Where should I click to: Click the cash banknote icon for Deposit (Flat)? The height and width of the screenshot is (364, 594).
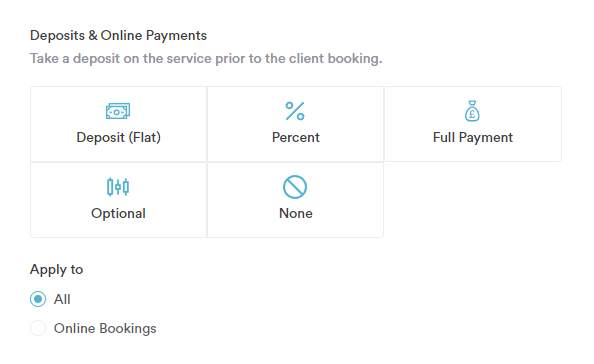click(118, 111)
